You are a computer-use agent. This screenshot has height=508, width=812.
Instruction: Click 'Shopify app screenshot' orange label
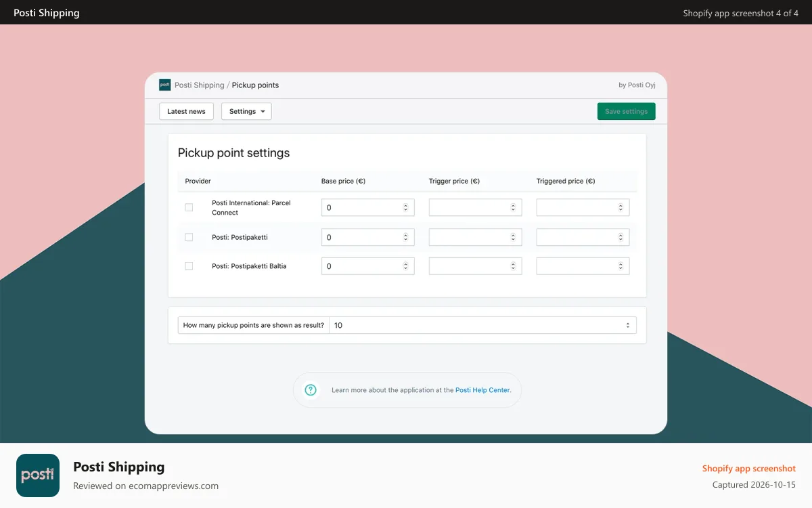pos(749,468)
